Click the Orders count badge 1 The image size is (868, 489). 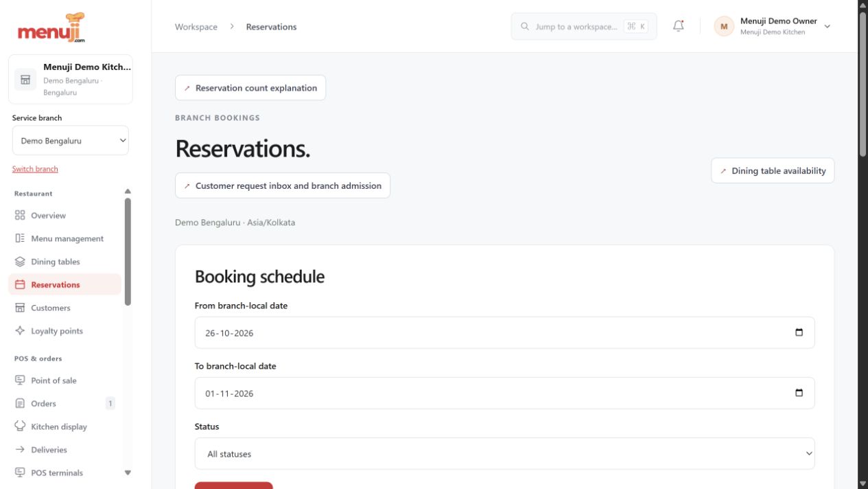(110, 403)
